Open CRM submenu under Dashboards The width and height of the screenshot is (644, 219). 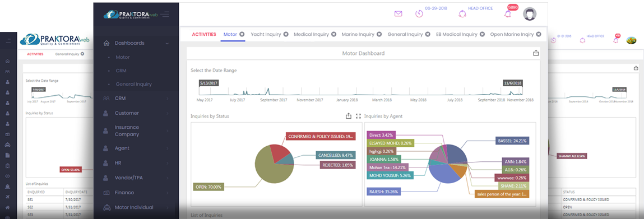click(x=121, y=71)
